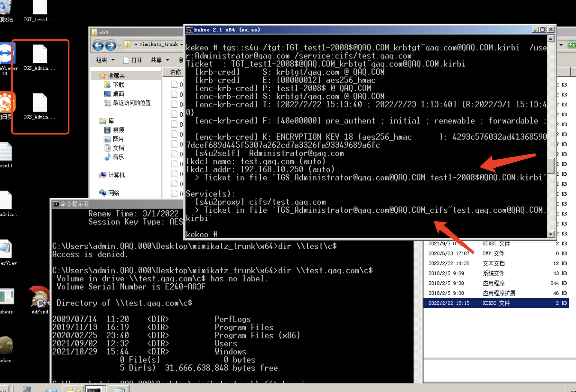Image resolution: width=576 pixels, height=392 pixels.
Task: Open the 下载 folder in sidebar
Action: [118, 85]
